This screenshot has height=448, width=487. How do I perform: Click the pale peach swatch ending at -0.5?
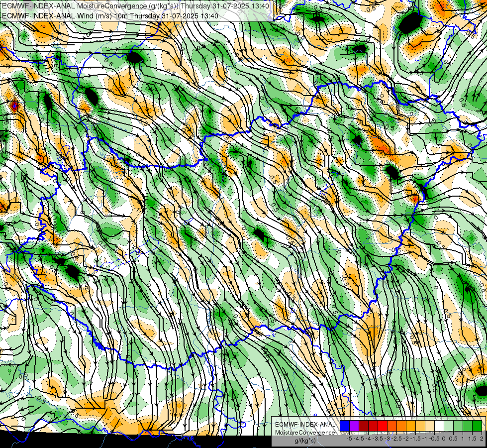tap(430, 426)
